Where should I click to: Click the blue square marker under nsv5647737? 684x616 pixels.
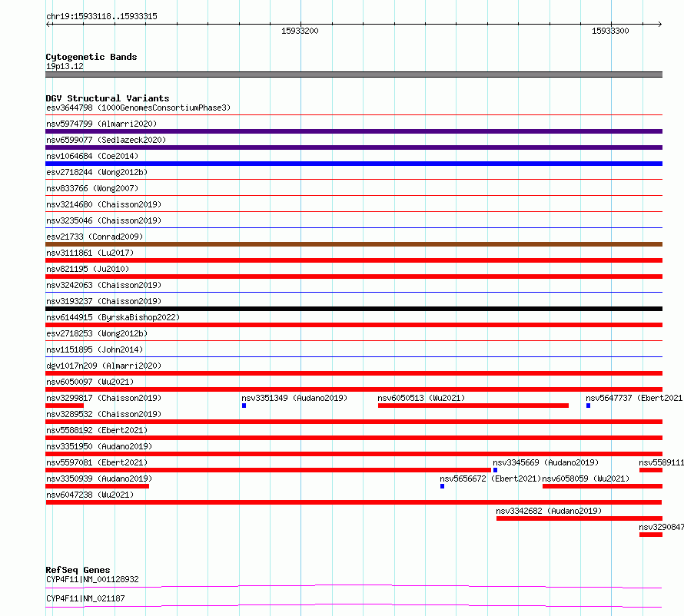(588, 406)
